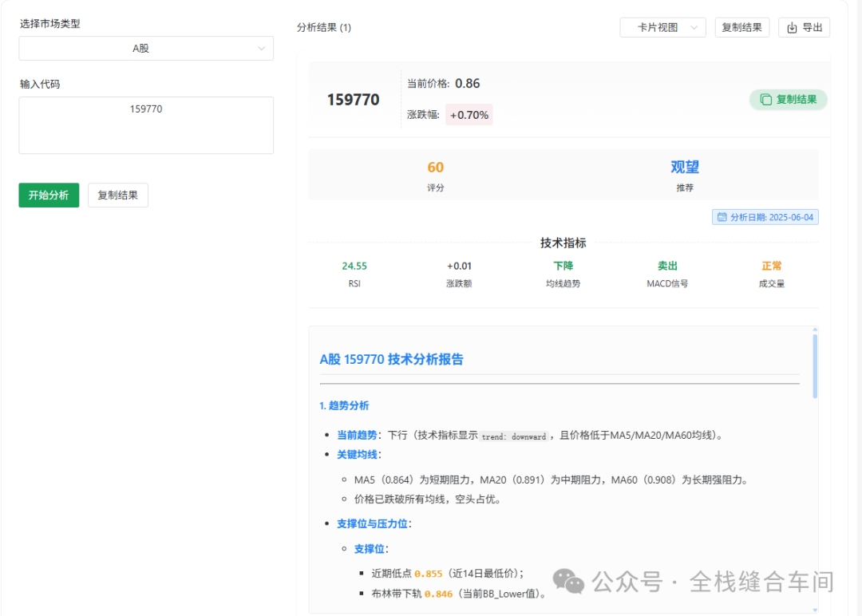862x616 pixels.
Task: Click the 复制结果 button under 开始分析
Action: click(117, 195)
